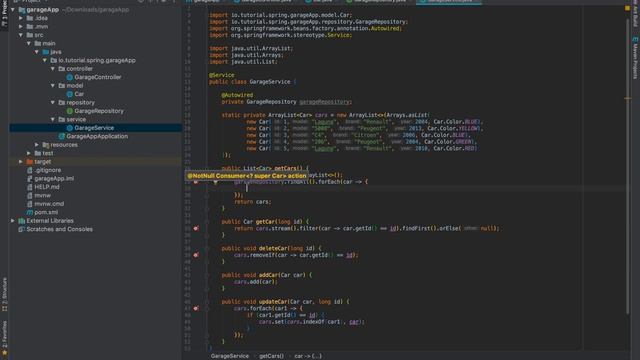Click the @Service annotation in editor
The image size is (640, 360).
click(222, 75)
